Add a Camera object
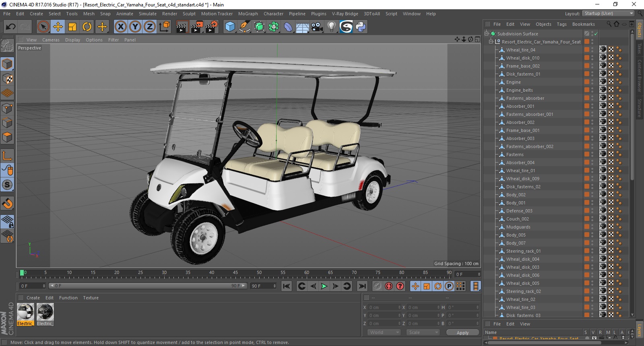The image size is (644, 346). click(x=317, y=27)
